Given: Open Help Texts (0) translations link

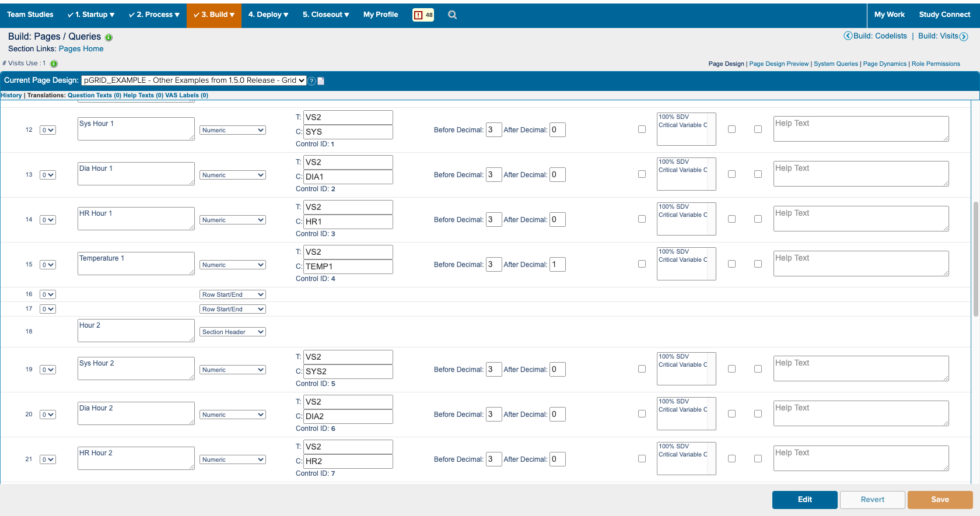Looking at the screenshot, I should (143, 96).
